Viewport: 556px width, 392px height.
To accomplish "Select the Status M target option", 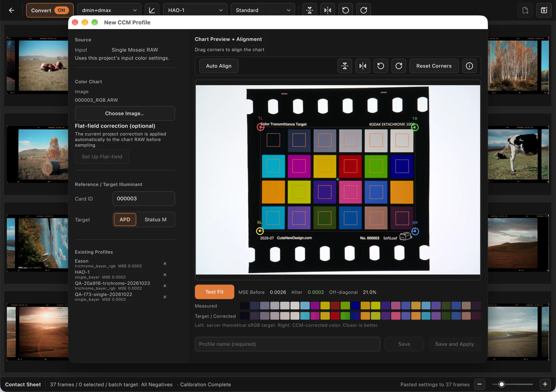I will point(155,220).
